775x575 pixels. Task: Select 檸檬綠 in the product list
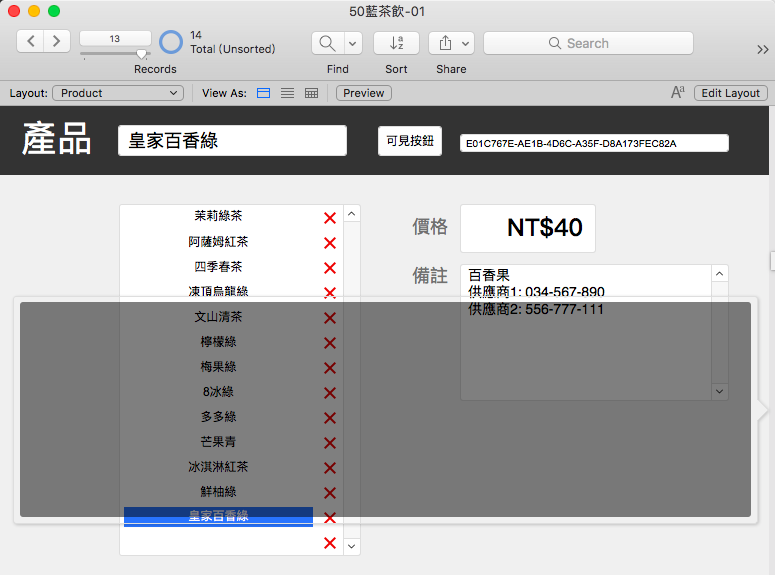tap(218, 342)
